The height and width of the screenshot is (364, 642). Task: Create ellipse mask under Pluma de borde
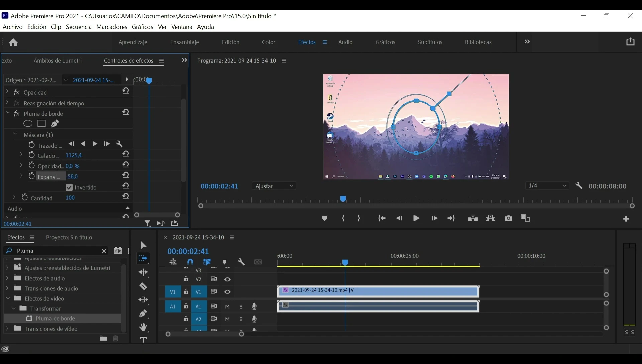point(28,124)
